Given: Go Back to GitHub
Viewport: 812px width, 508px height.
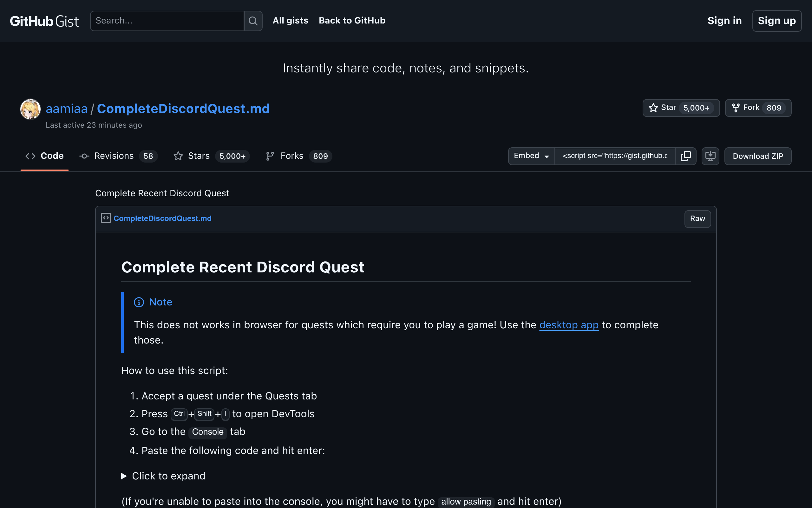Looking at the screenshot, I should [352, 21].
